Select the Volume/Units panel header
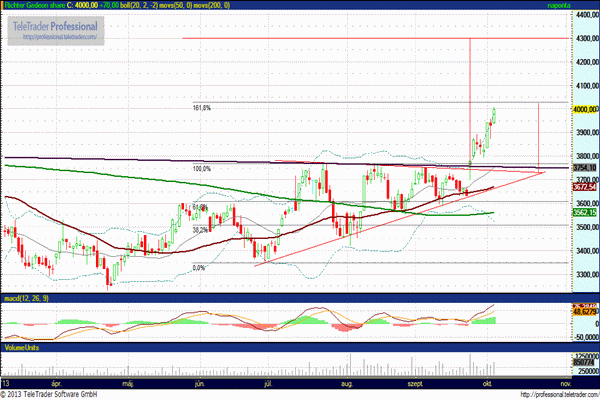 pos(22,349)
